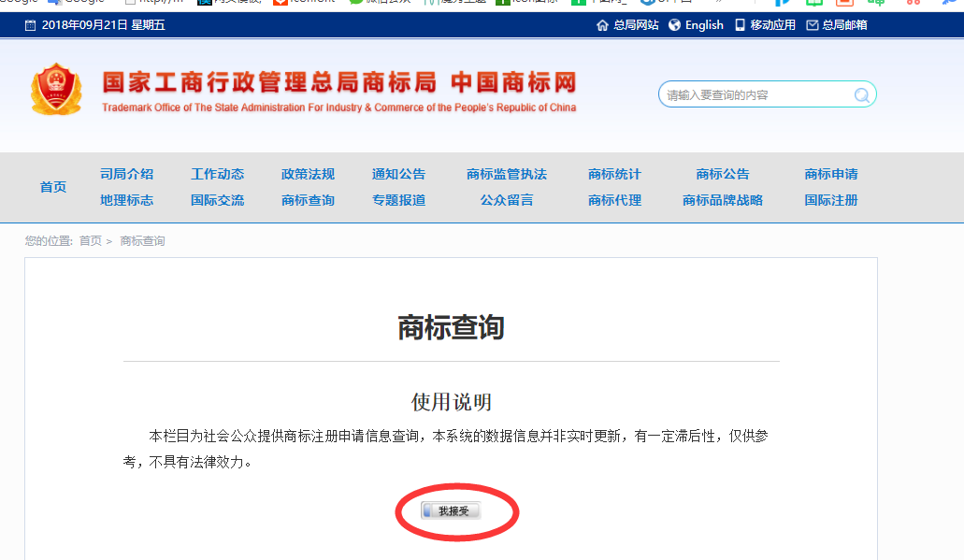The image size is (964, 560).
Task: Open the 商标申请 menu entry
Action: (830, 174)
